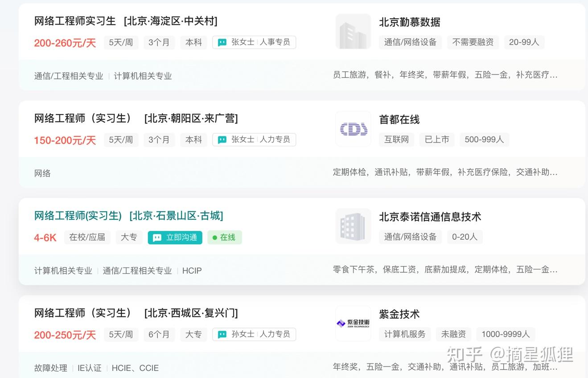Click 互联网 industry tag
The image size is (588, 378).
(397, 140)
